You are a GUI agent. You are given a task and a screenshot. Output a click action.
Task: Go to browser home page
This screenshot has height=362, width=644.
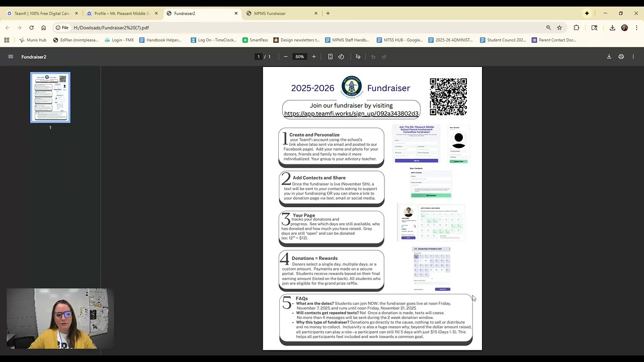43,28
